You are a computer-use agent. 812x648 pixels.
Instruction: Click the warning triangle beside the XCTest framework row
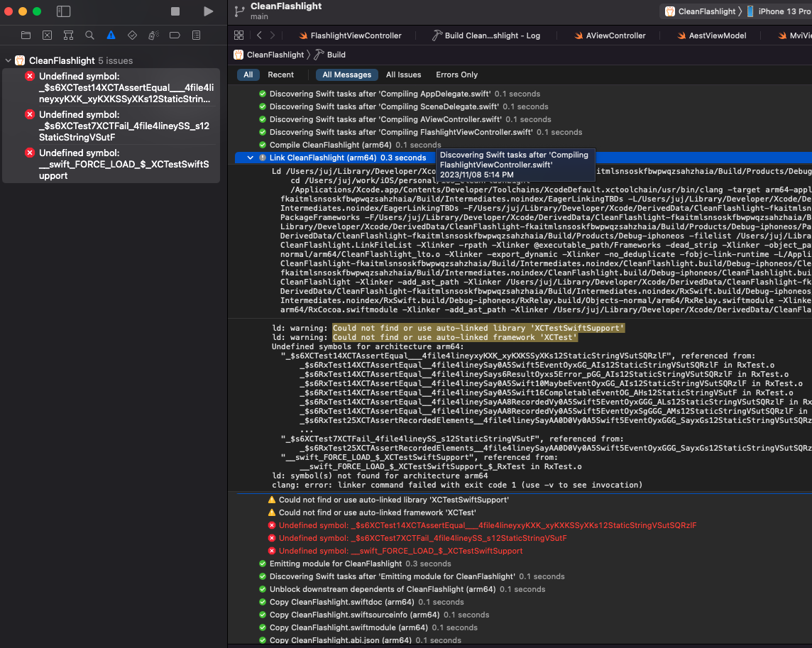click(x=272, y=513)
